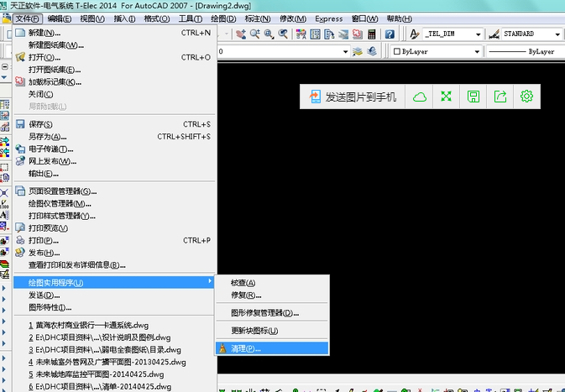This screenshot has width=565, height=392.
Task: Click the green cloud icon
Action: point(420,97)
